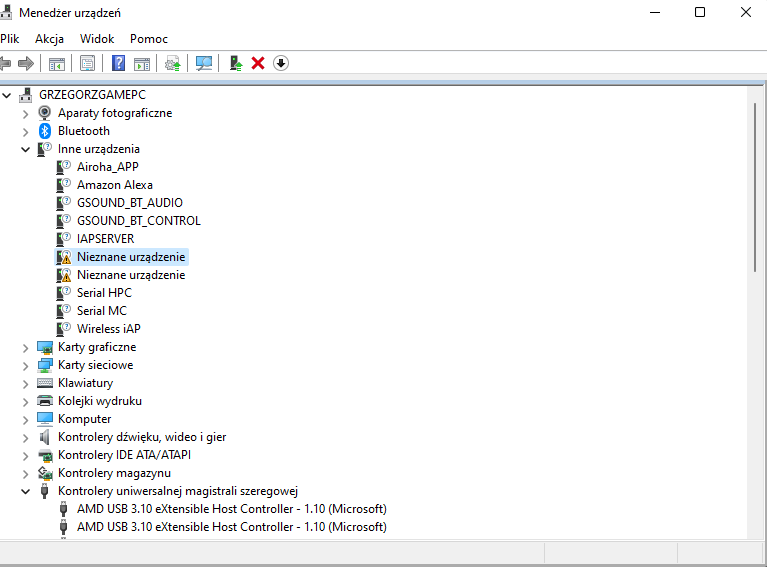This screenshot has width=767, height=567.
Task: Open the Widok menu
Action: pyautogui.click(x=97, y=39)
